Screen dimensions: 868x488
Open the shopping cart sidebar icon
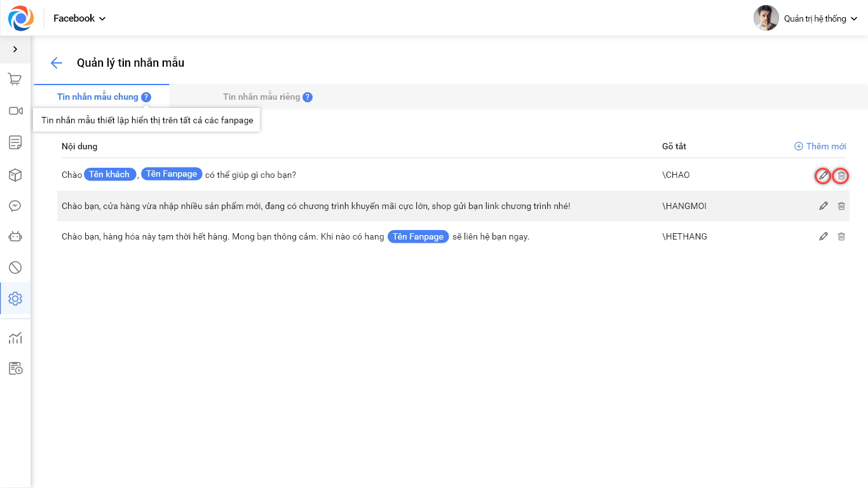tap(15, 79)
